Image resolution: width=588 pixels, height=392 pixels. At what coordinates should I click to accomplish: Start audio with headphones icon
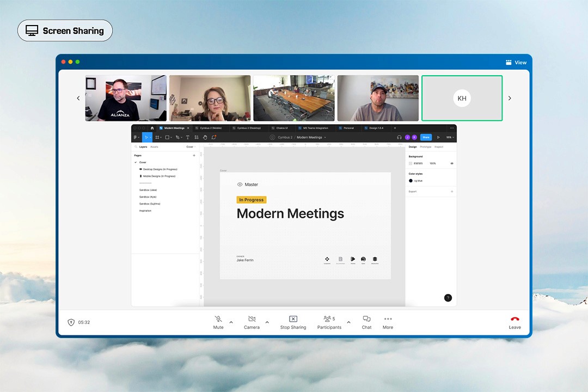click(x=399, y=137)
